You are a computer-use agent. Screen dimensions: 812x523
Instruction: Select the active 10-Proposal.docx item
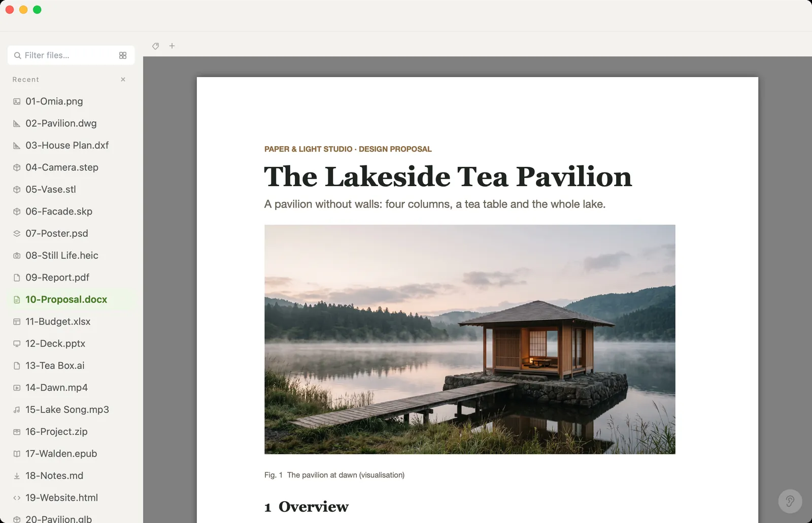click(x=71, y=299)
